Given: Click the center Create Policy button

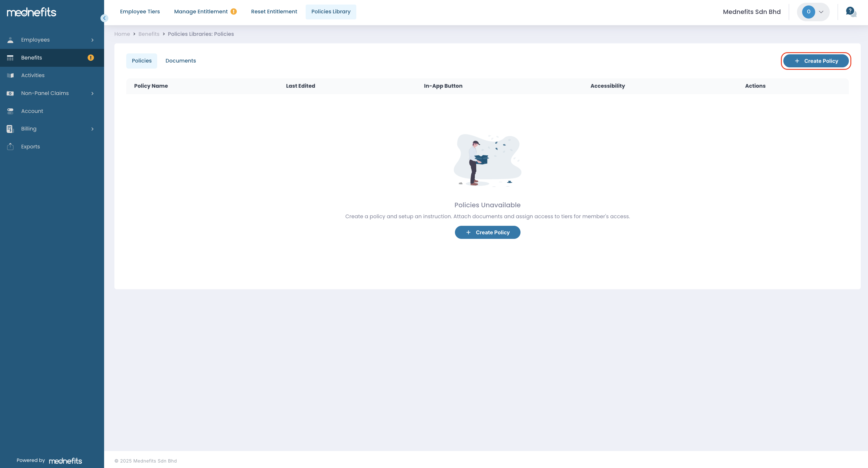Looking at the screenshot, I should pos(488,232).
